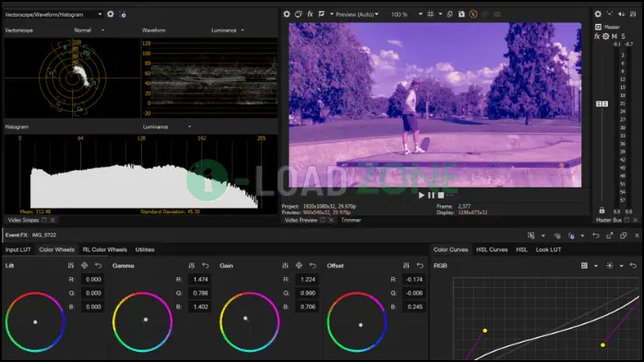Click the update scopes while playing icon
Image resolution: width=644 pixels, height=362 pixels.
coord(123,15)
